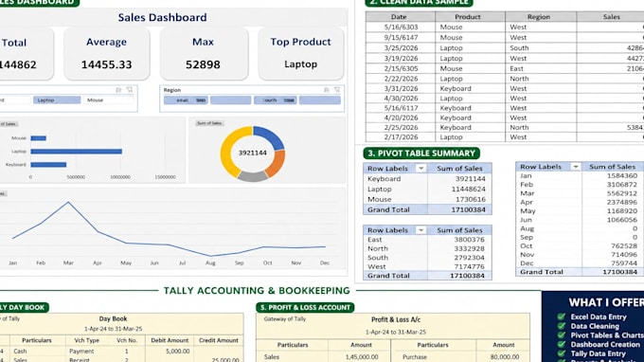
Task: Click the Average card showing 14455.33
Action: [x=107, y=53]
